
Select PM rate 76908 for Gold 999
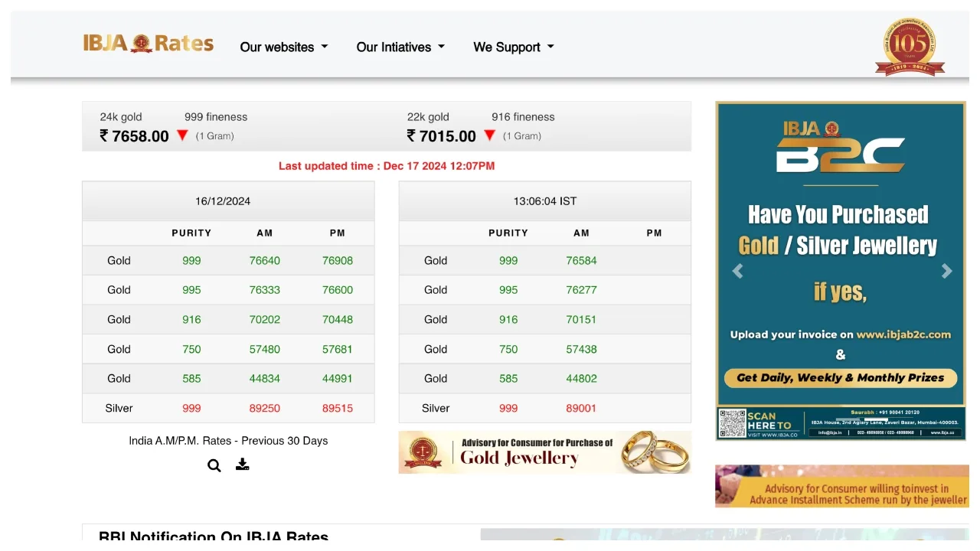338,260
